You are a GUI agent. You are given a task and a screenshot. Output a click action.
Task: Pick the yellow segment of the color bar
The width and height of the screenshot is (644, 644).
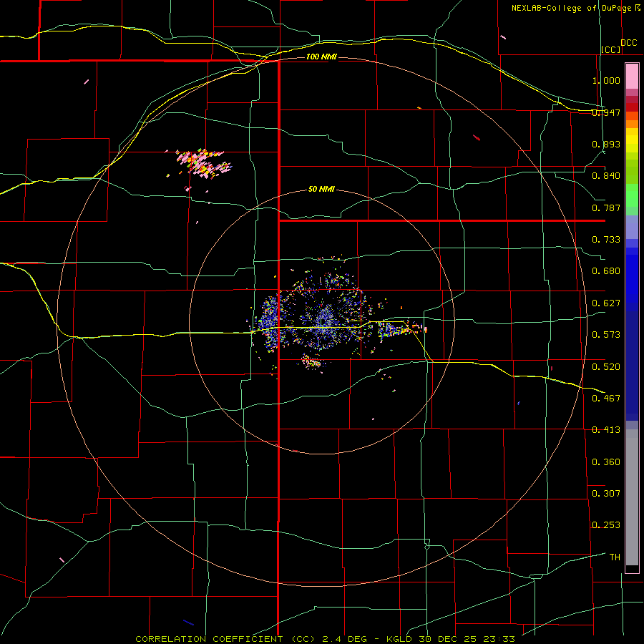pyautogui.click(x=632, y=142)
